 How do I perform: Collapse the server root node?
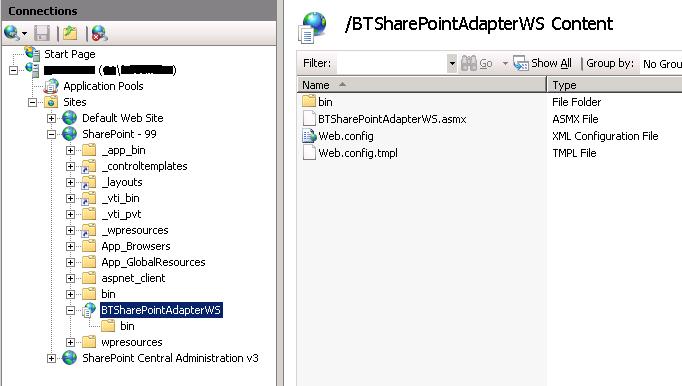coord(13,70)
